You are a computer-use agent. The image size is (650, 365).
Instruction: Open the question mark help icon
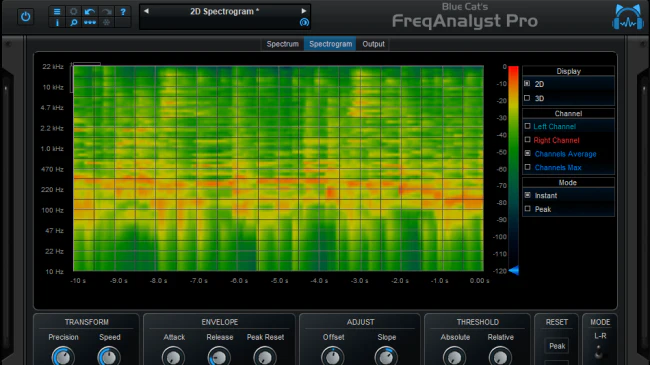coord(123,12)
